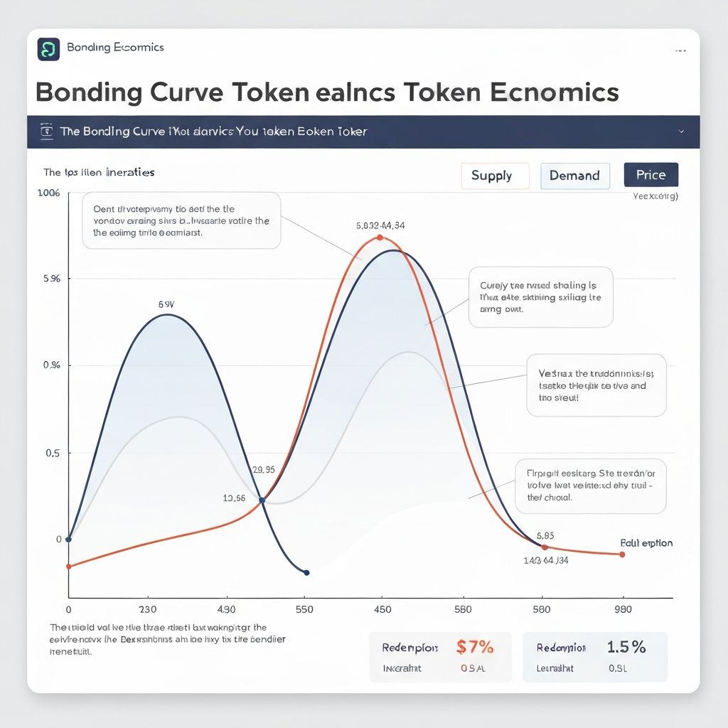This screenshot has width=728, height=728.
Task: Click the orange curve starting point
Action: (x=68, y=566)
